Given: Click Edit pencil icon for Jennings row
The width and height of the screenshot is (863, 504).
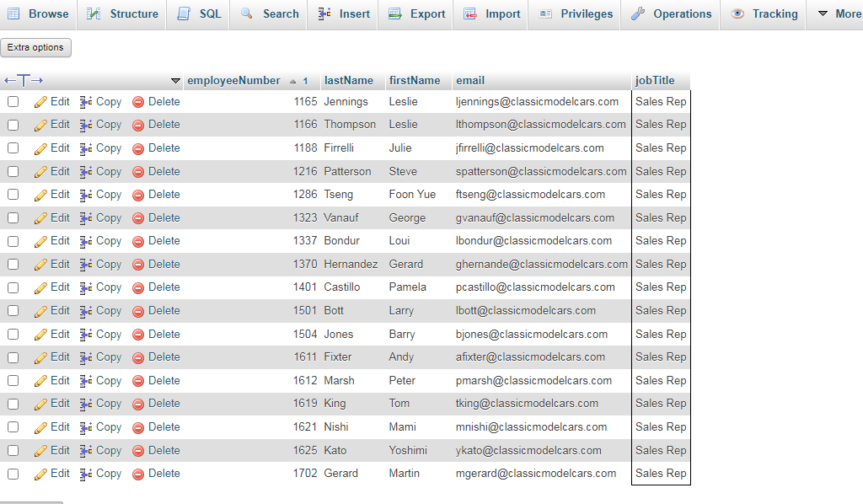Looking at the screenshot, I should [x=40, y=102].
